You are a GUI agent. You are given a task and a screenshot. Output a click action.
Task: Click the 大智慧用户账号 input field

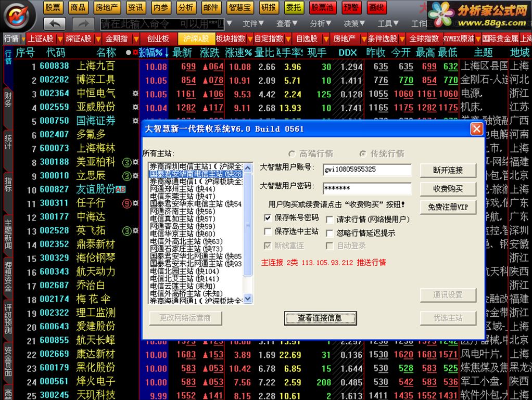pos(368,170)
